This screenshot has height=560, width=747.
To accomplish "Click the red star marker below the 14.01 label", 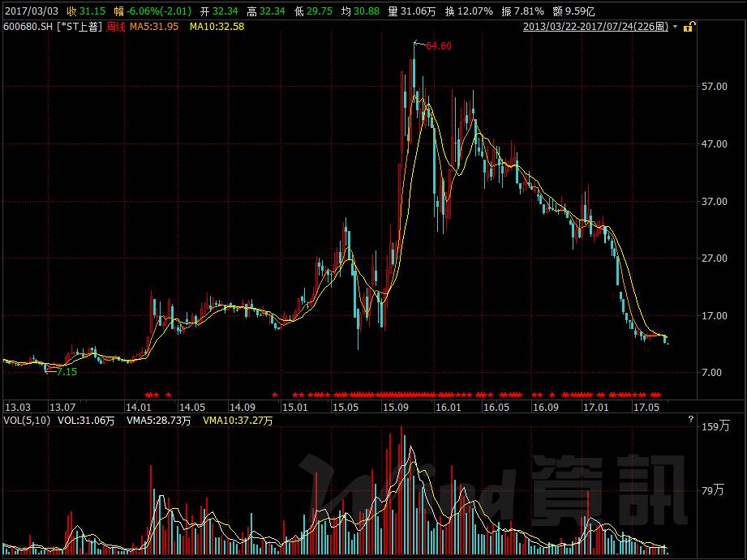I will click(158, 395).
